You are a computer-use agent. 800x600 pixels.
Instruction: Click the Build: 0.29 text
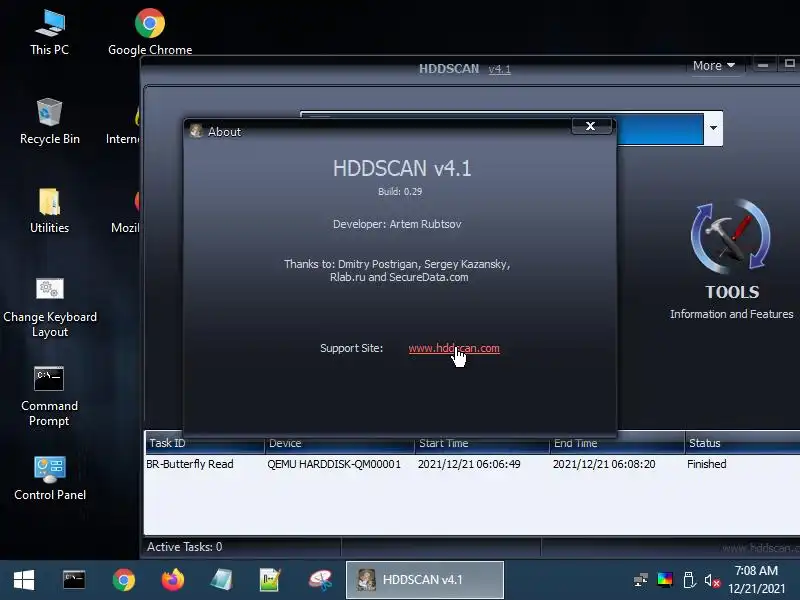pos(400,192)
